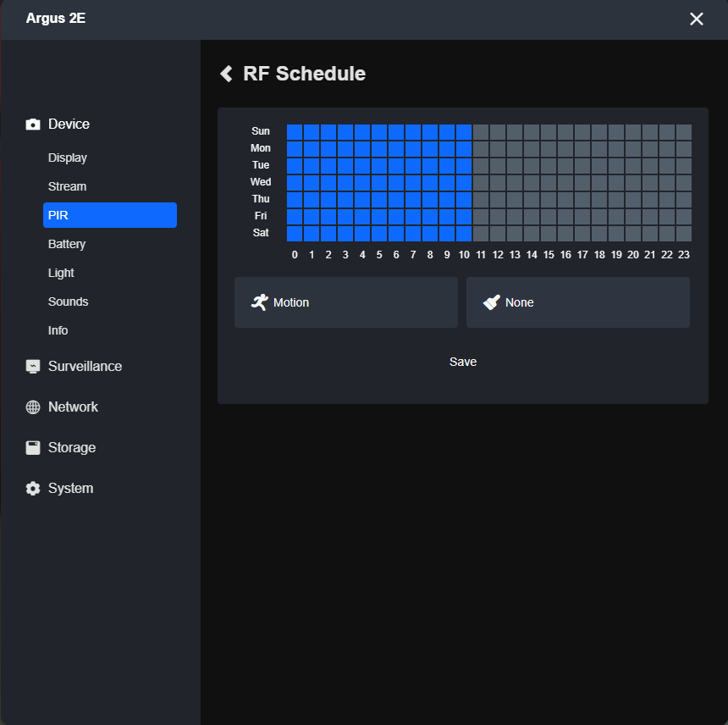Viewport: 728px width, 725px height.
Task: Click the Tue row label
Action: 261,165
